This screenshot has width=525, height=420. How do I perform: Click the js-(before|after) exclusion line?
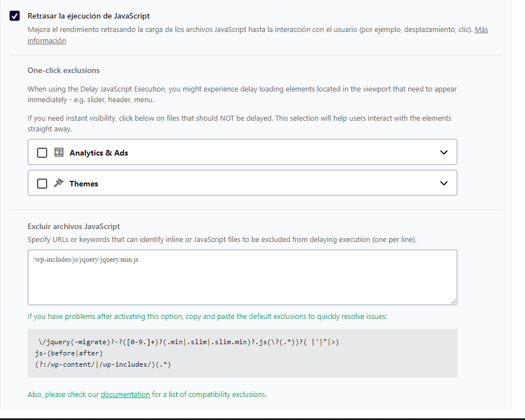[69, 353]
